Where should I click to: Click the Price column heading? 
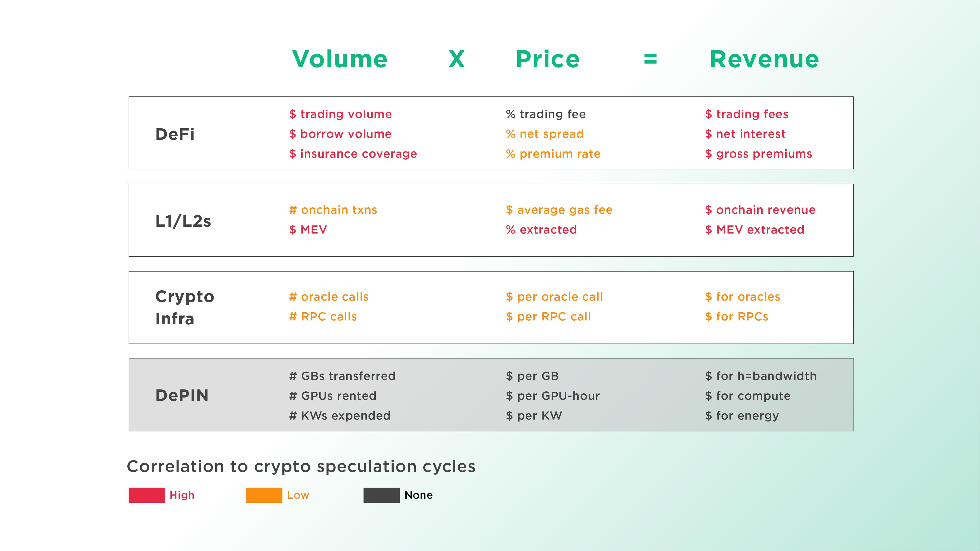point(547,59)
